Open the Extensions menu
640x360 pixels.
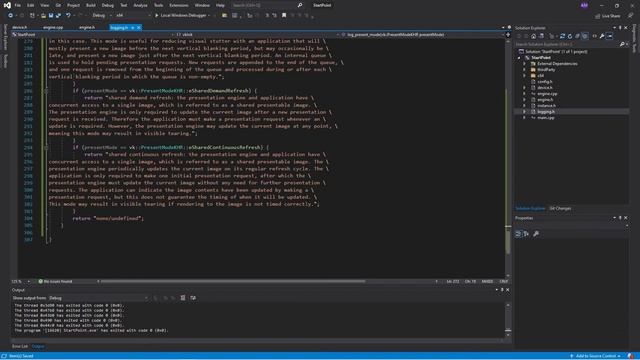pos(179,5)
